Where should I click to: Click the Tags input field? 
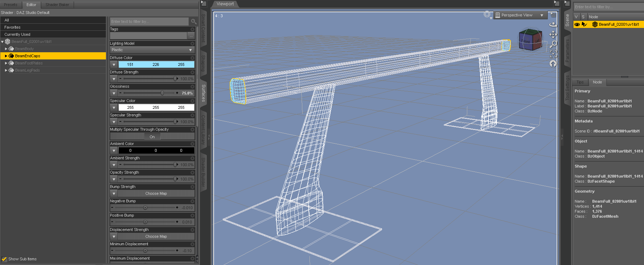click(148, 36)
